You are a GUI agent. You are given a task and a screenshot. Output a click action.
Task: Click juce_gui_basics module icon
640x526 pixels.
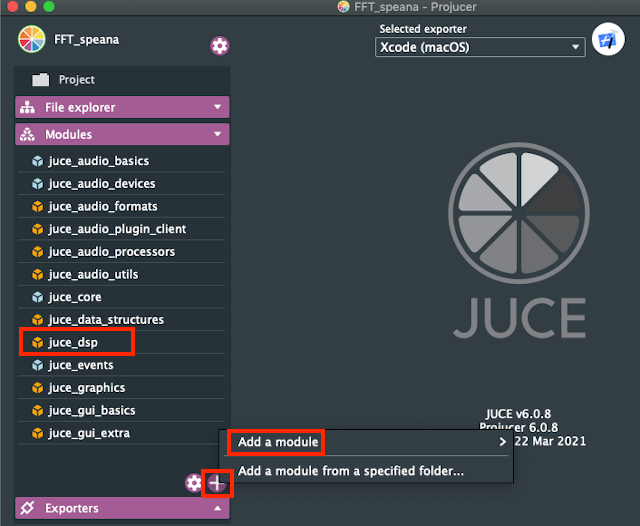(38, 411)
